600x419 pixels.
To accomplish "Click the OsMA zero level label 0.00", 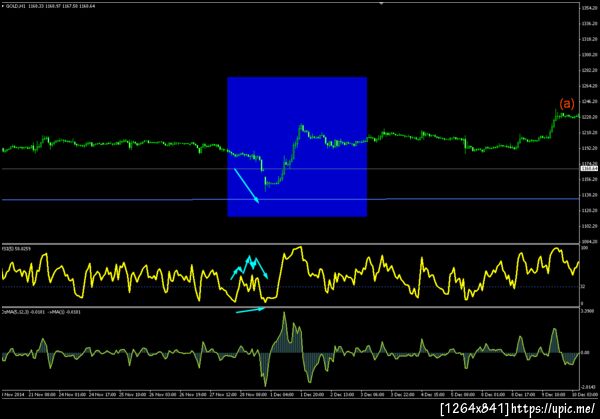I will 585,352.
